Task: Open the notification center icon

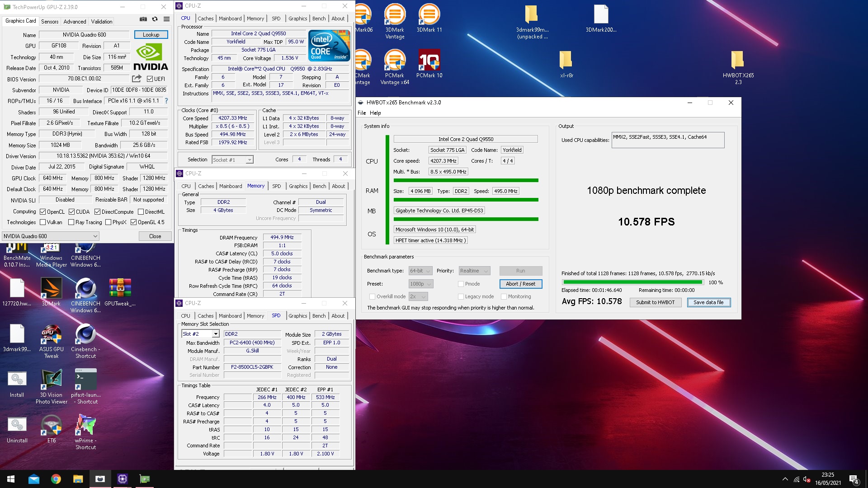Action: (x=854, y=479)
